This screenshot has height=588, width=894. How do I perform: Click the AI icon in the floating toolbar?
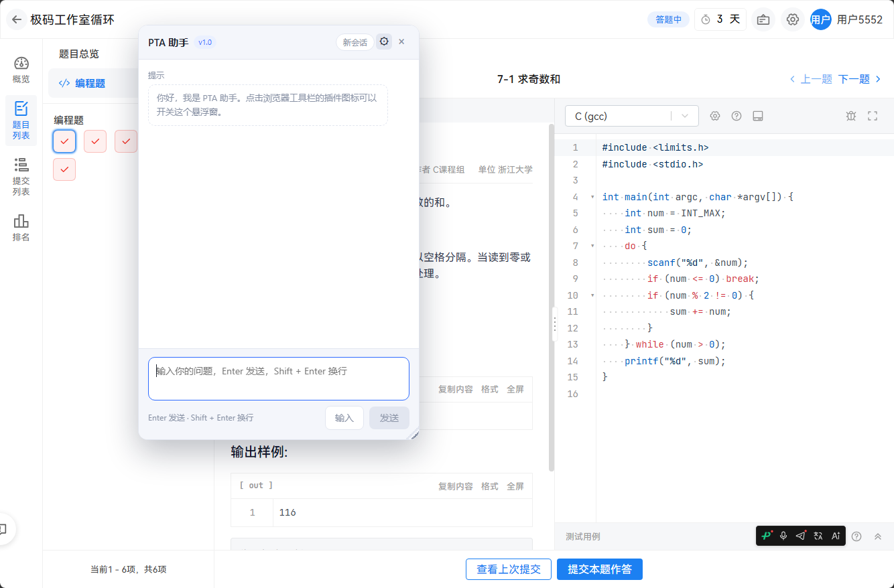click(836, 536)
